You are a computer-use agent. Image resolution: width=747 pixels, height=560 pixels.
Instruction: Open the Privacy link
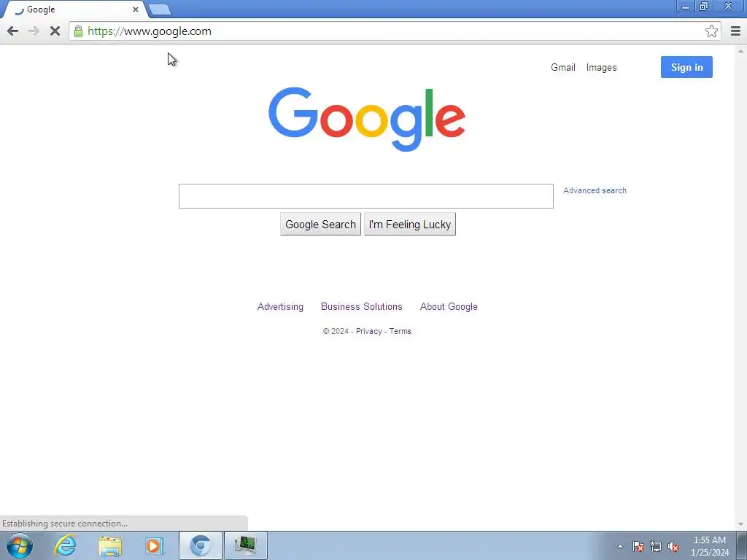pos(368,332)
